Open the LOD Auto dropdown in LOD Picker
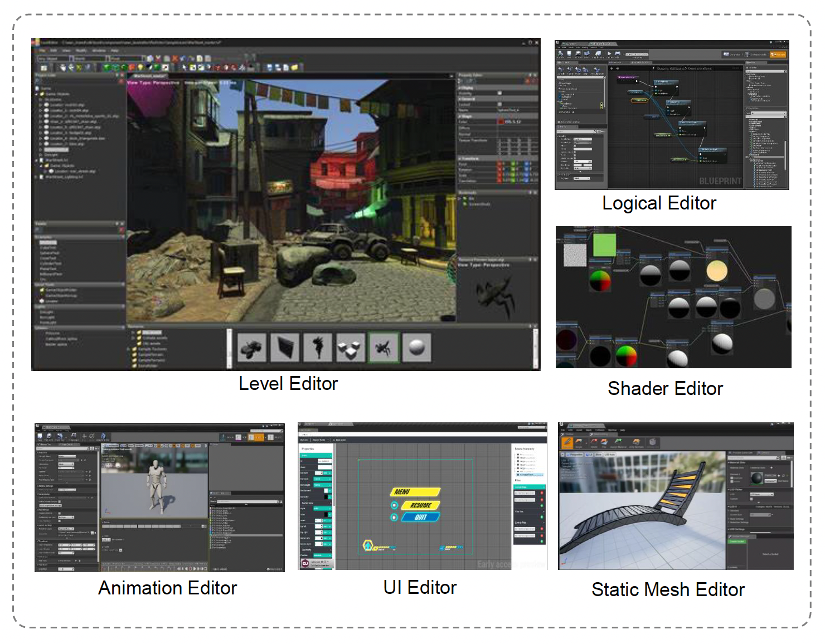Screen dimensions: 825x644 pyautogui.click(x=761, y=495)
